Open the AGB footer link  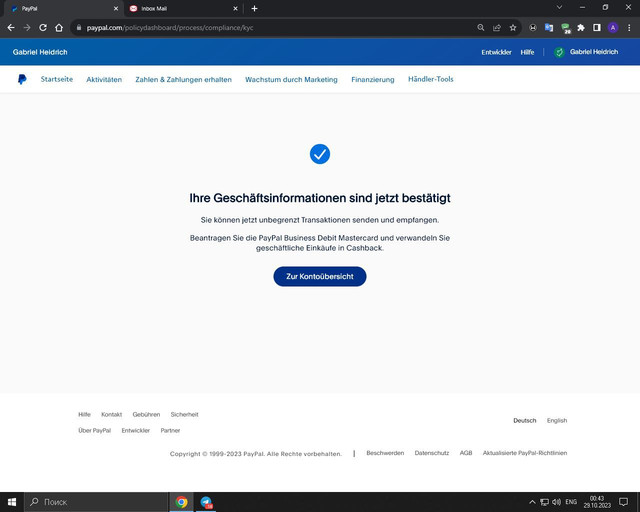point(466,453)
